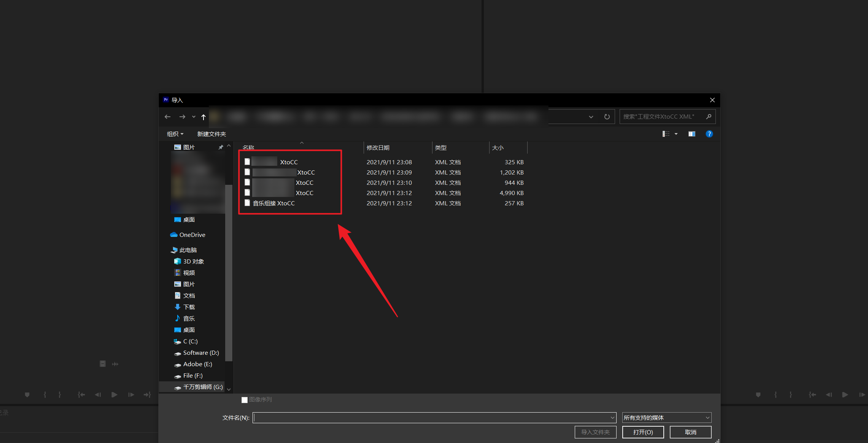Viewport: 868px width, 443px height.
Task: Click the 打开(O) button
Action: pyautogui.click(x=643, y=432)
